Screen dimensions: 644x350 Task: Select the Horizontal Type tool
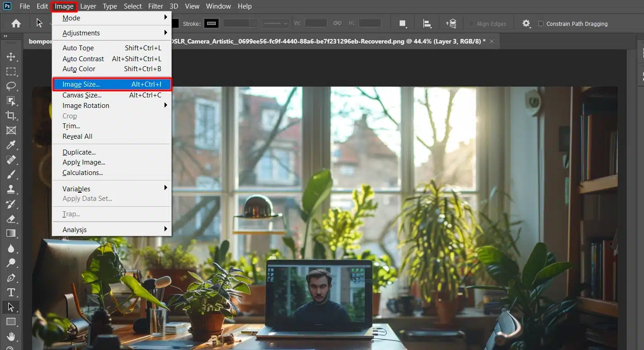11,292
